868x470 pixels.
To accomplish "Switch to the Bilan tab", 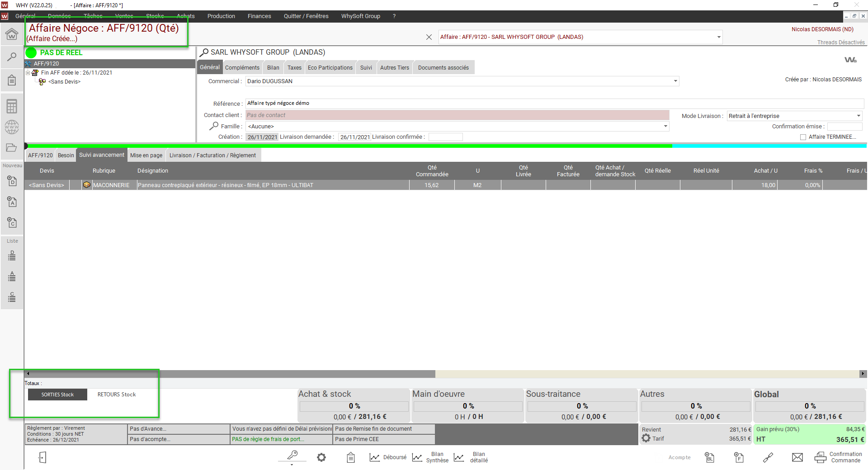I will tap(273, 67).
